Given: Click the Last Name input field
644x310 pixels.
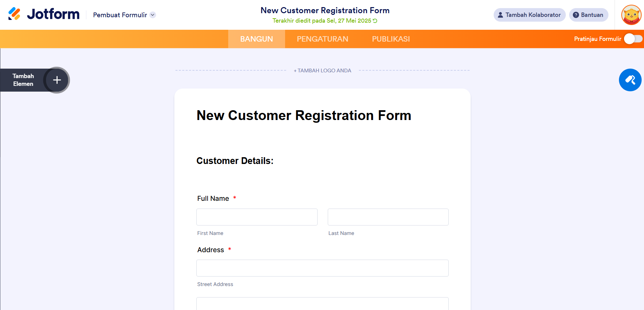Looking at the screenshot, I should 388,217.
